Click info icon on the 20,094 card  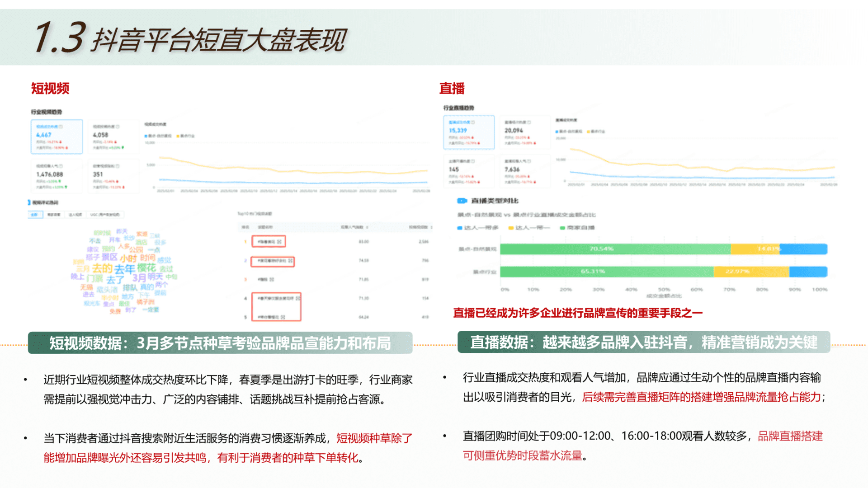[529, 122]
